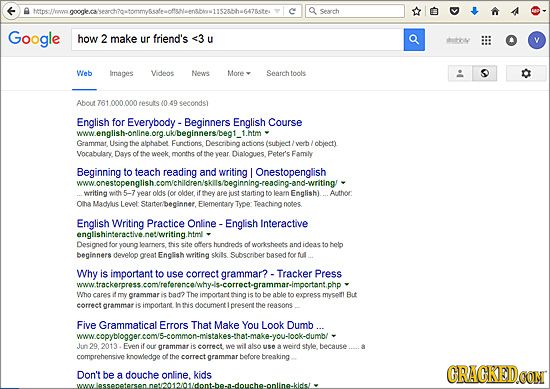Viewport: 550px width, 389px height.
Task: Reload the page with the refresh icon
Action: point(292,11)
